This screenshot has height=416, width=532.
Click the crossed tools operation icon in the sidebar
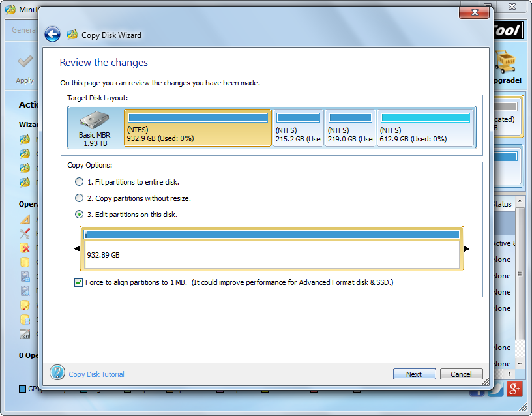click(25, 233)
